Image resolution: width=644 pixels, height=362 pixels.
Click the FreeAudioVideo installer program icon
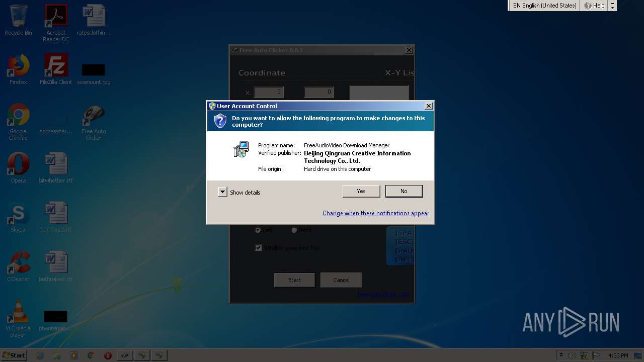pos(242,149)
